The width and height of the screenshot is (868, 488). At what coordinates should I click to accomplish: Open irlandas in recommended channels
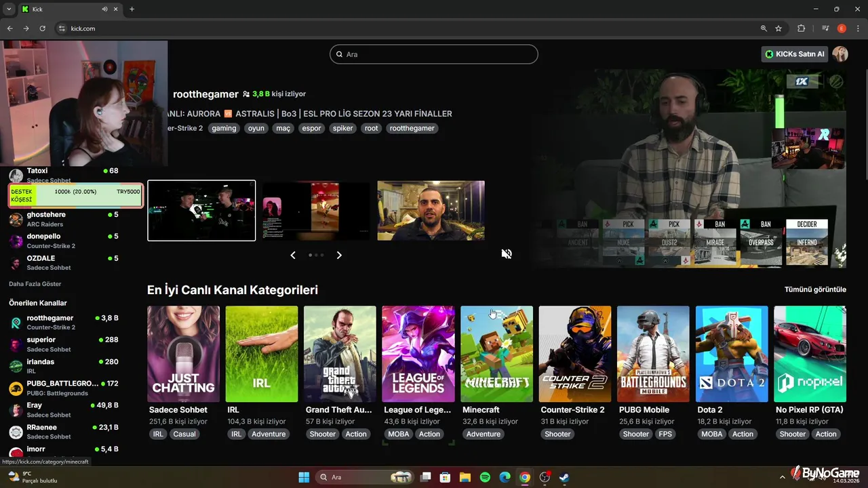(64, 366)
